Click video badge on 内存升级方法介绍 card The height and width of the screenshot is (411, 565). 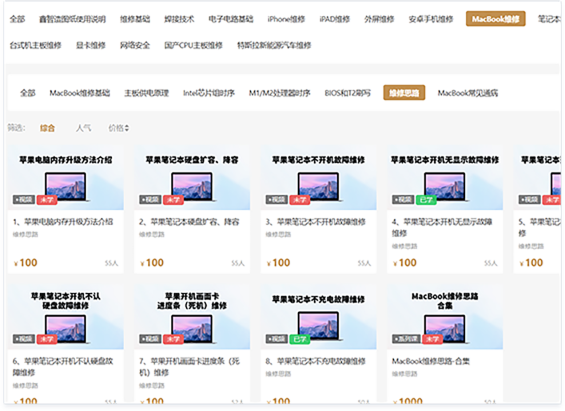[x=24, y=200]
